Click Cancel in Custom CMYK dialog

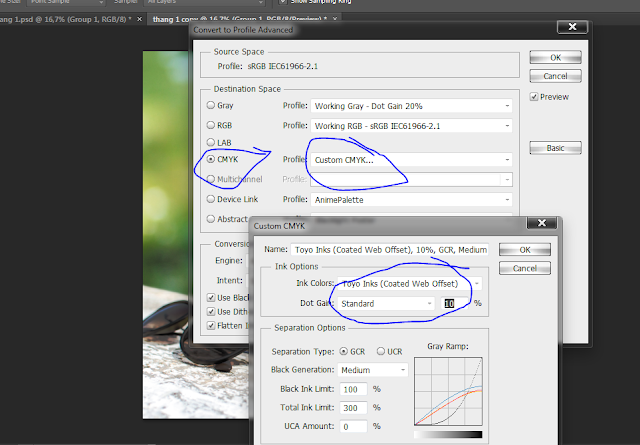525,269
